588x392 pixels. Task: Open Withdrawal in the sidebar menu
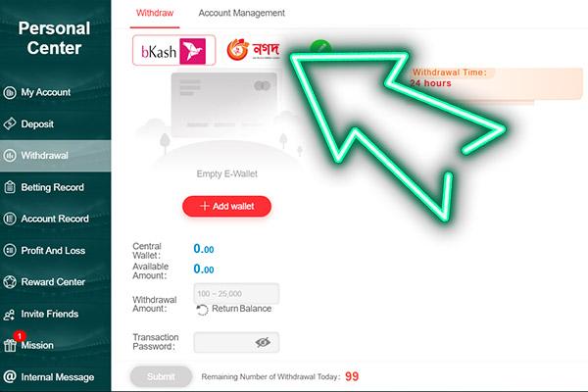pos(56,156)
